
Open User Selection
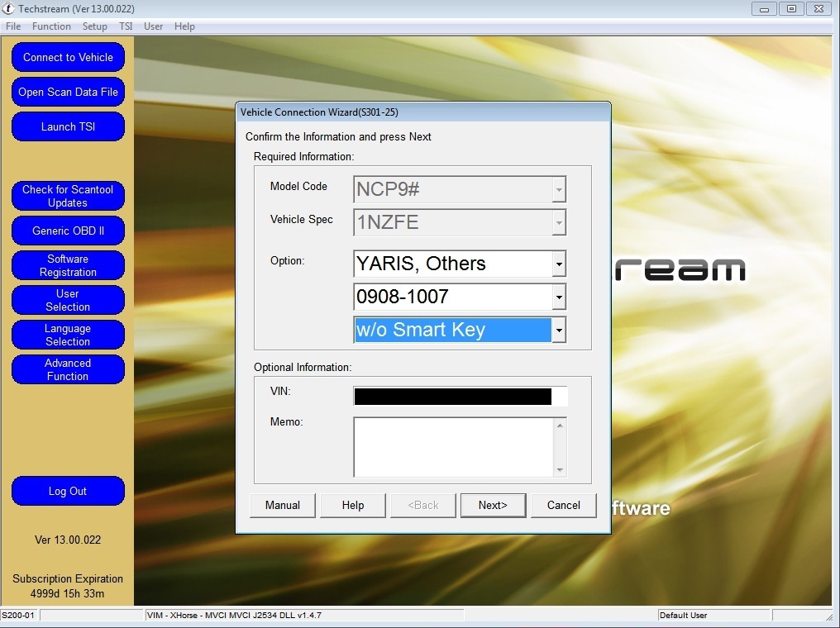(x=68, y=300)
